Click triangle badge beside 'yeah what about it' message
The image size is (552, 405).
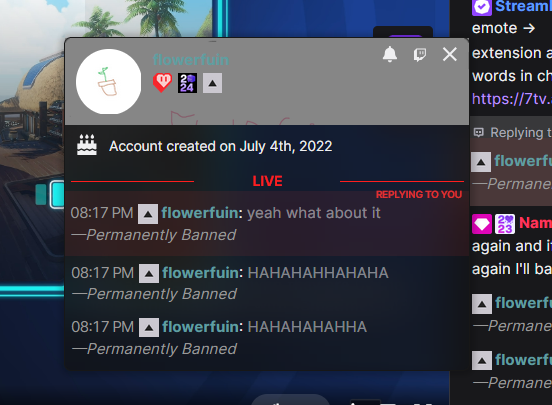pos(148,214)
